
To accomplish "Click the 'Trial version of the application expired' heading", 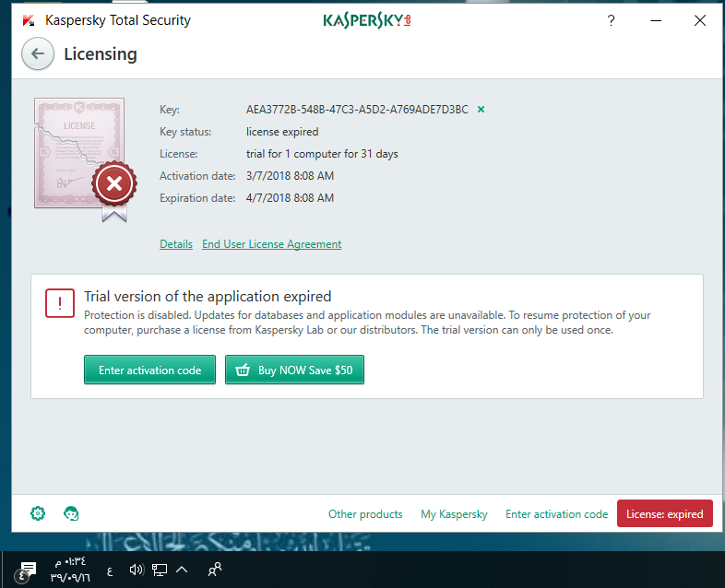I will (208, 296).
